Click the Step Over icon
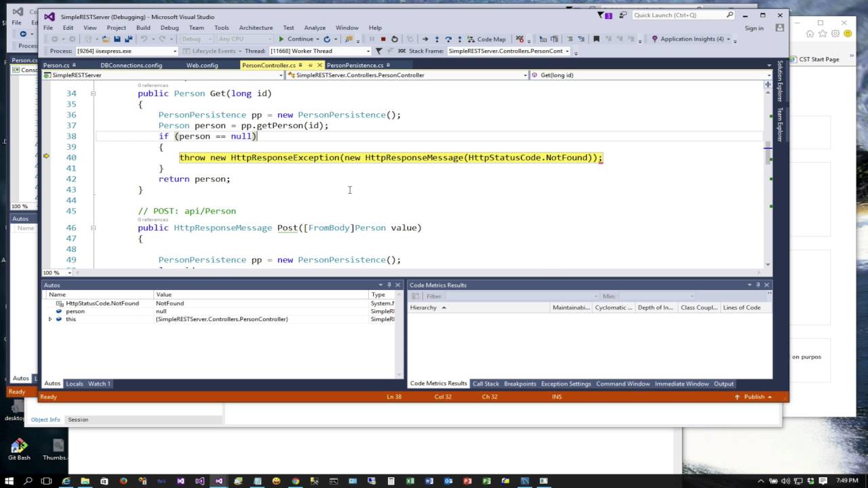The height and width of the screenshot is (488, 868). 448,39
